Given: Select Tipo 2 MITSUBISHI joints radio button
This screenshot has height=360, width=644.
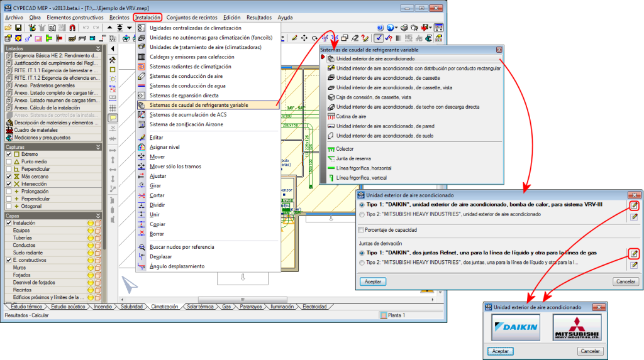Looking at the screenshot, I should [x=362, y=263].
